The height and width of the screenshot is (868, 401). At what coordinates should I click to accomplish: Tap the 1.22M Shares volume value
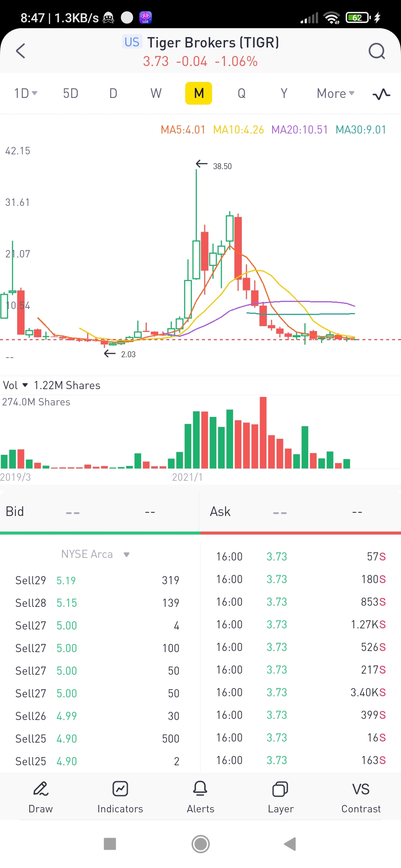pos(67,385)
